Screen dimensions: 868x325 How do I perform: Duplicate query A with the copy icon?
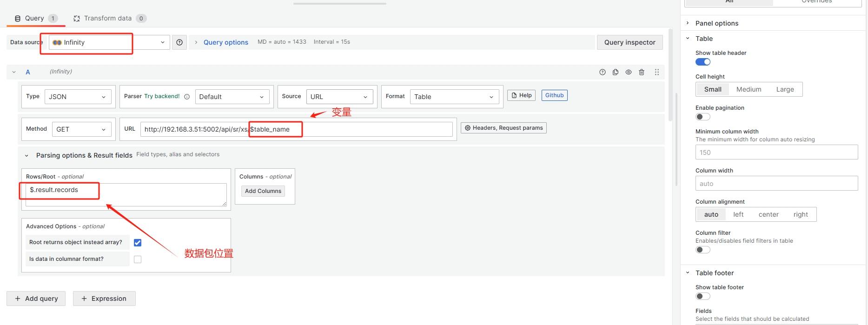(616, 72)
